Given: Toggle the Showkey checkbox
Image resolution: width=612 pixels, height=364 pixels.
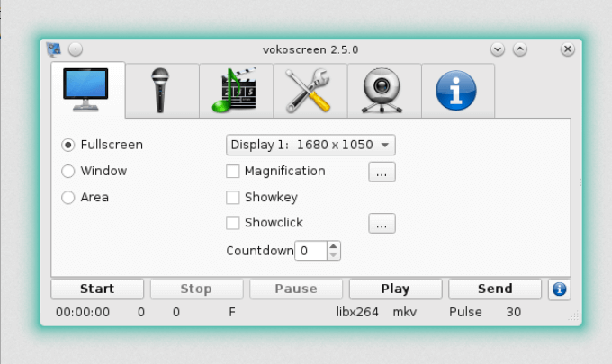Looking at the screenshot, I should pos(233,198).
